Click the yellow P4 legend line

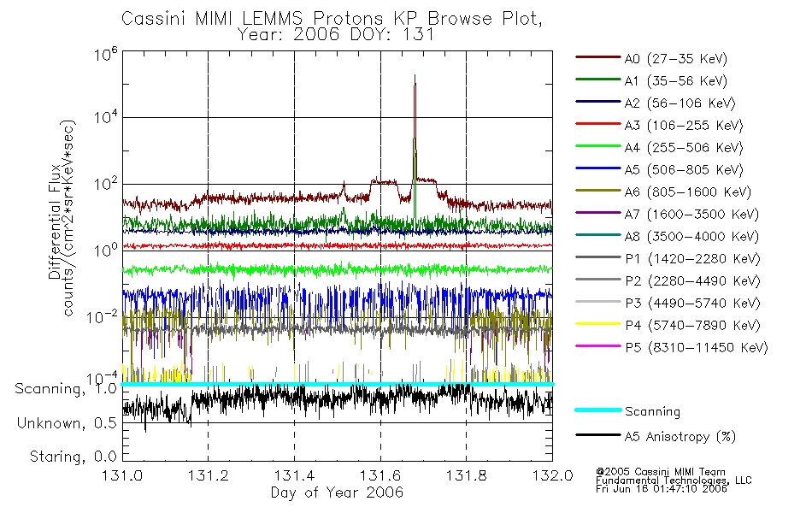[x=597, y=324]
